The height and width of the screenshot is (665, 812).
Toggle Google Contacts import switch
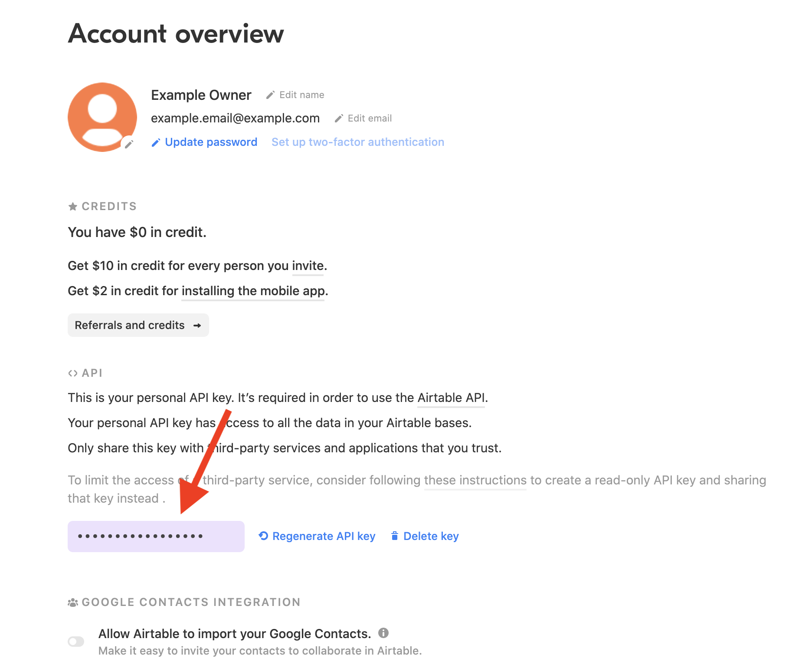click(x=76, y=642)
